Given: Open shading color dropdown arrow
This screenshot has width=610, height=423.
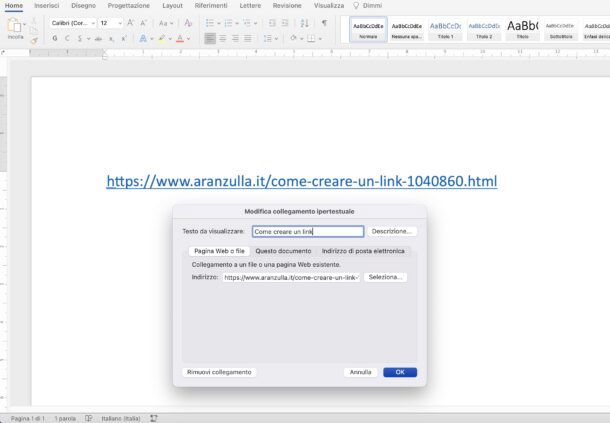Looking at the screenshot, I should pos(301,39).
